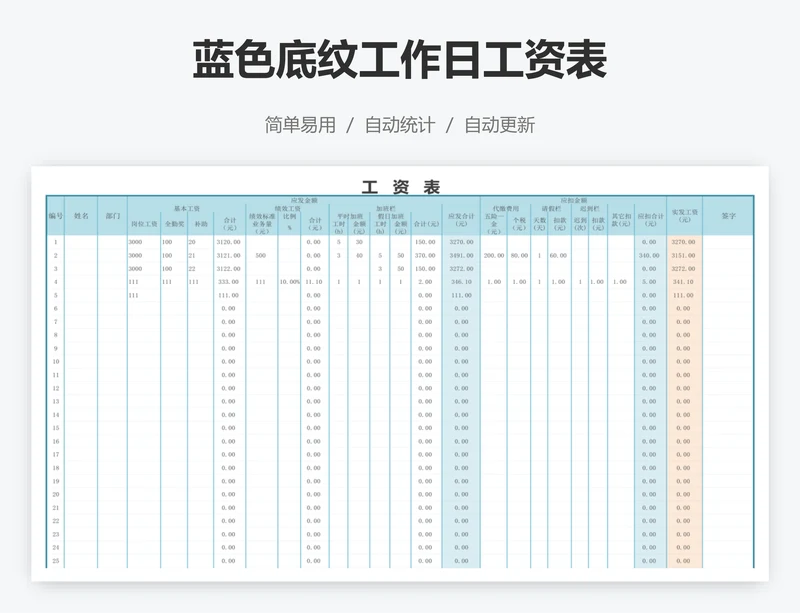
Task: Click the "340.00" deduction total cell
Action: (649, 255)
